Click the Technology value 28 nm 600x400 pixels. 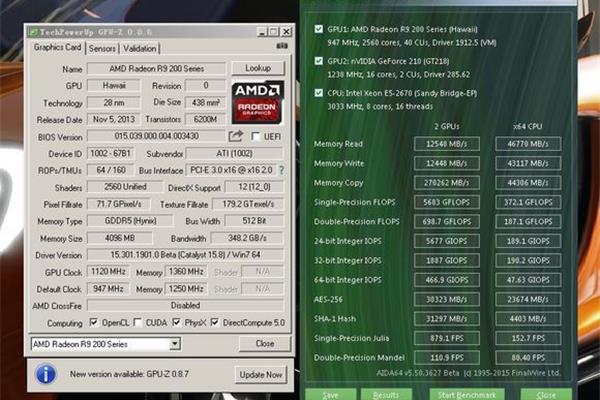114,103
